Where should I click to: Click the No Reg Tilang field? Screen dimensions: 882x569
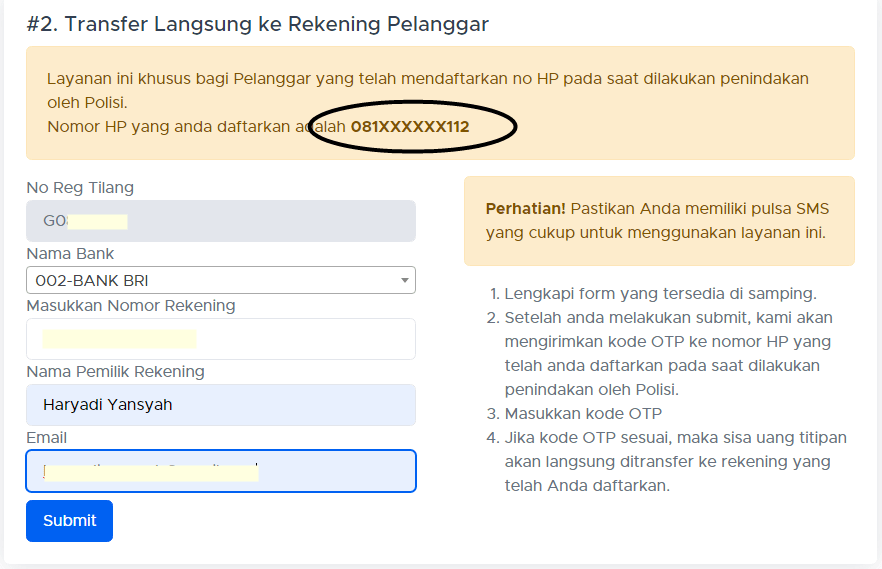[x=220, y=221]
